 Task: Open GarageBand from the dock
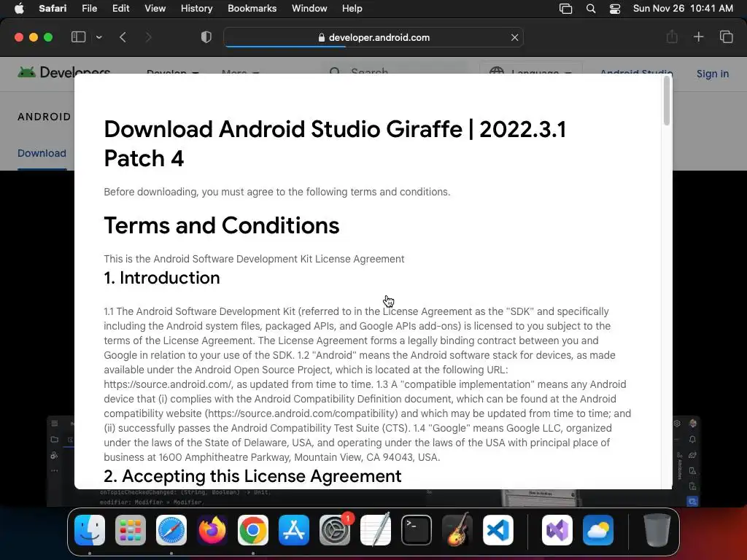(x=457, y=530)
